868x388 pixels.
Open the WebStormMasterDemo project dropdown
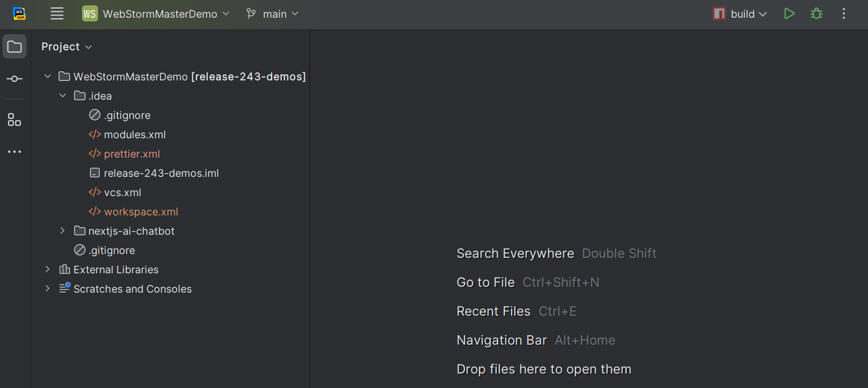pyautogui.click(x=156, y=14)
